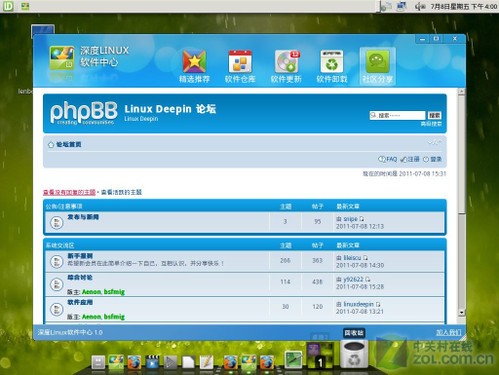This screenshot has width=499, height=375.
Task: Click the volume tray icon
Action: (420, 6)
